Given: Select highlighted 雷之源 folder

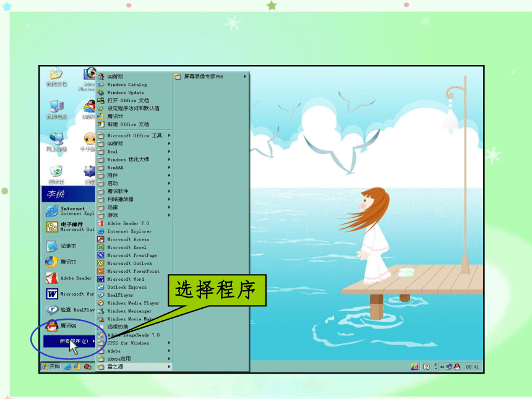Looking at the screenshot, I should 134,367.
